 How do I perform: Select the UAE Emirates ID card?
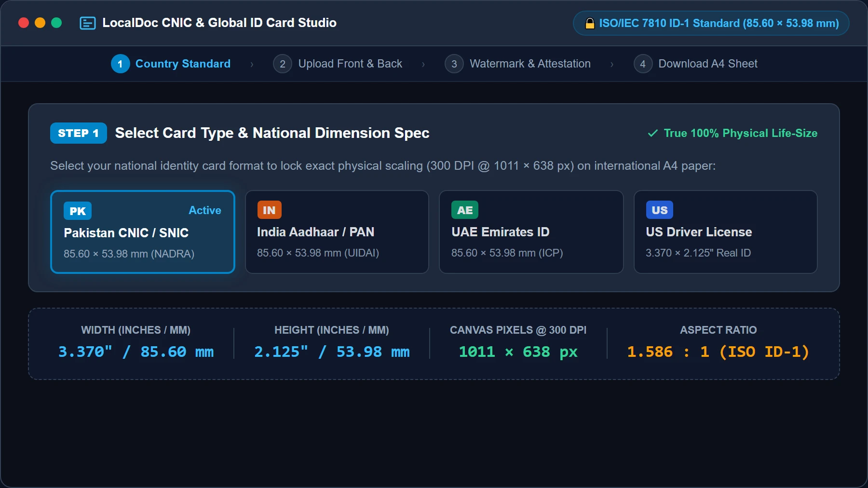click(x=531, y=232)
